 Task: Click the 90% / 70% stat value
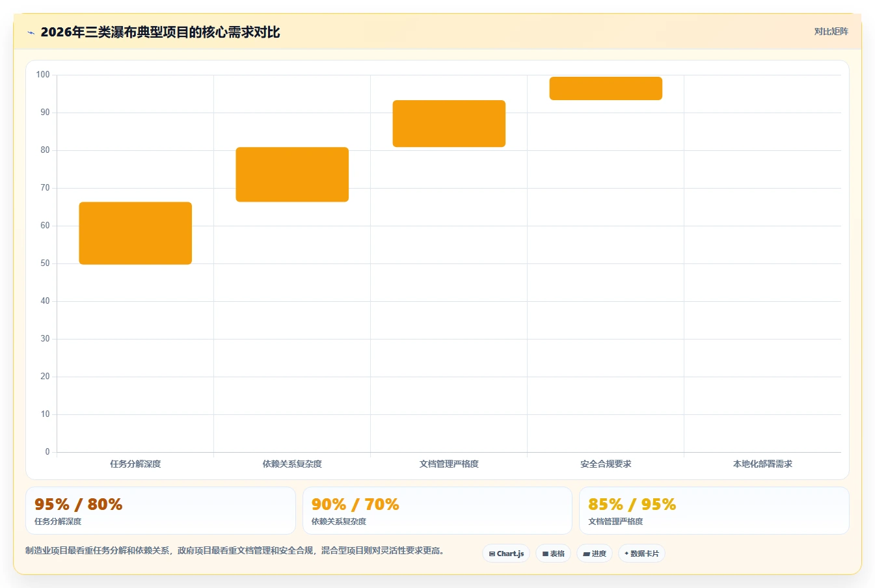(x=355, y=504)
